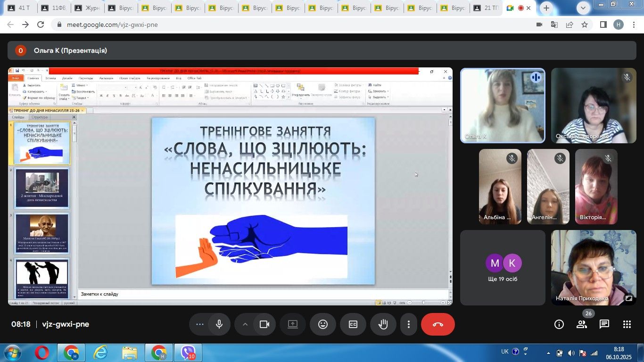The width and height of the screenshot is (644, 362).
Task: Open Viber from the taskbar
Action: point(188,353)
